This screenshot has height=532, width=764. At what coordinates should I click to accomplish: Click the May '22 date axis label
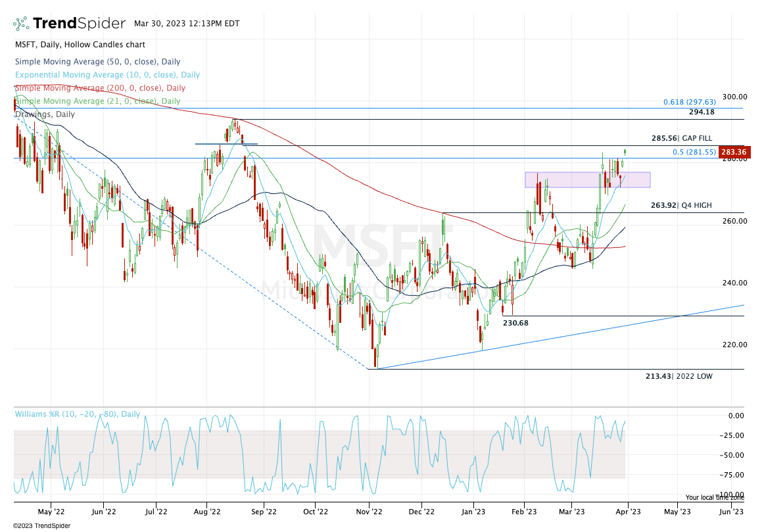coord(51,512)
